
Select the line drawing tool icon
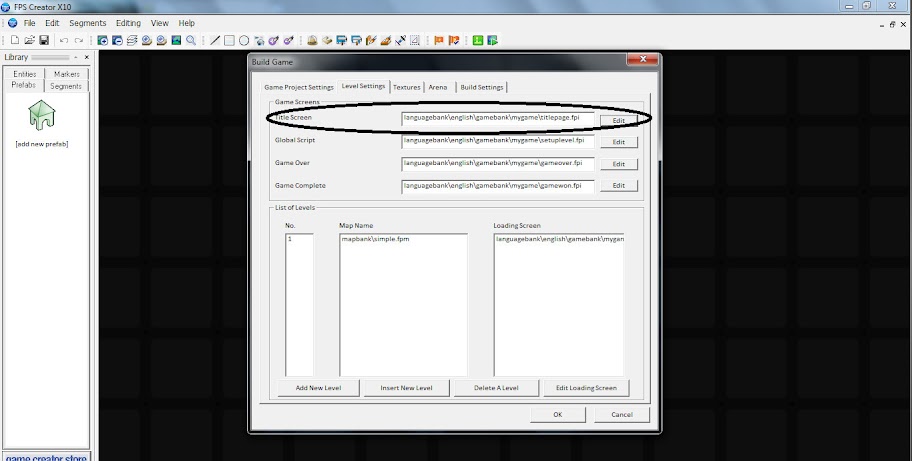coord(216,40)
